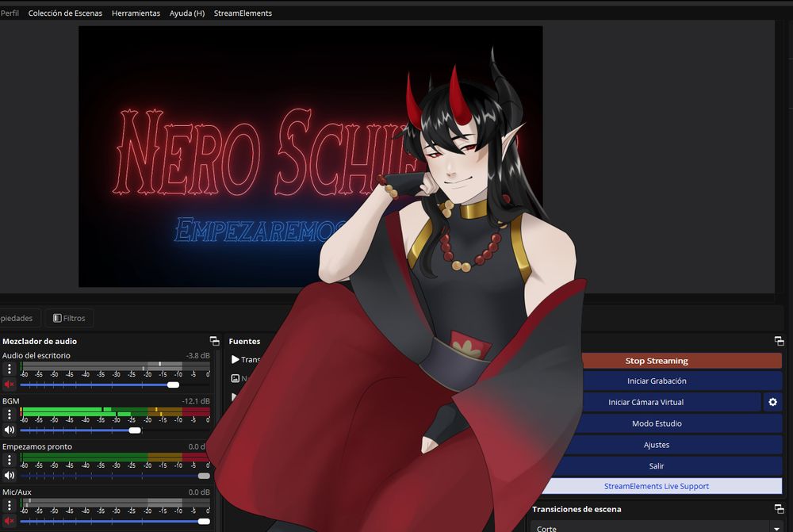Open options menu for Empezamos pronto track
Image resolution: width=793 pixels, height=532 pixels.
9,460
